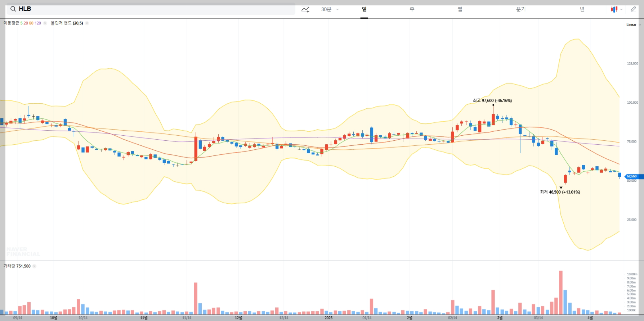Screen dimensions: 644x321
Task: Click the 03/14 date axis label
Action: tap(538, 318)
